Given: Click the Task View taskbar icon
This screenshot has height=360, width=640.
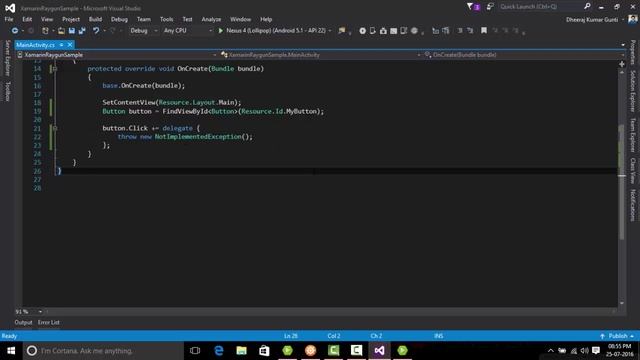Looking at the screenshot, I should 195,351.
